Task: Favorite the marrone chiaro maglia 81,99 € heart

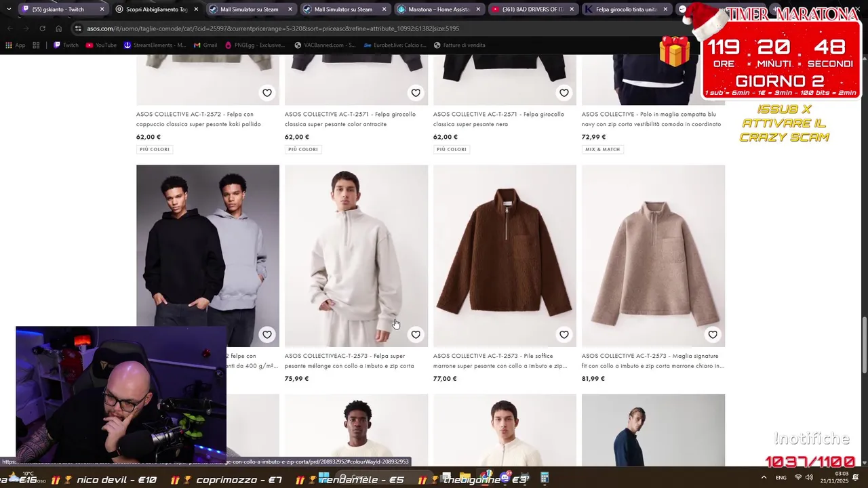Action: (x=713, y=335)
